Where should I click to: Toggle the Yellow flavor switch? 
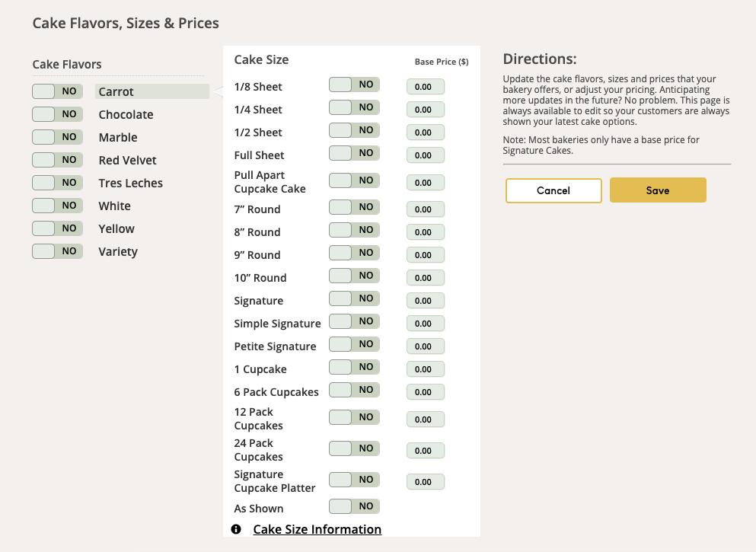(x=57, y=228)
